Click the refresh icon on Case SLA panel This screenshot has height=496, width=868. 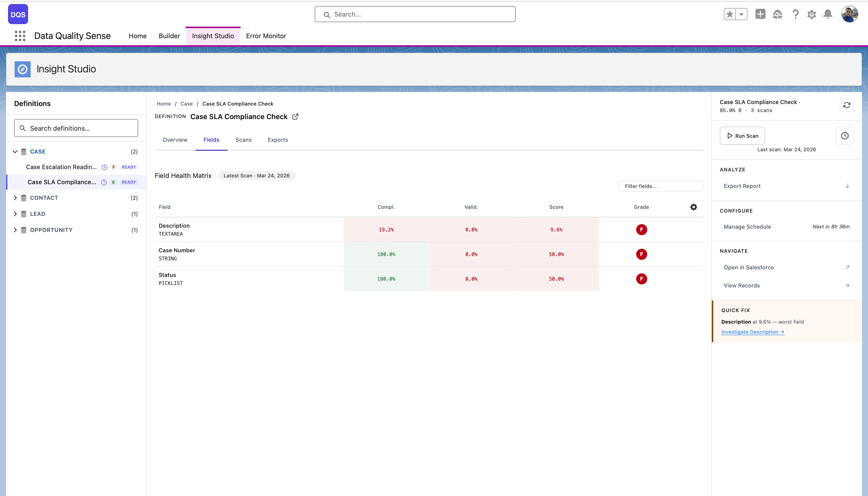click(847, 105)
